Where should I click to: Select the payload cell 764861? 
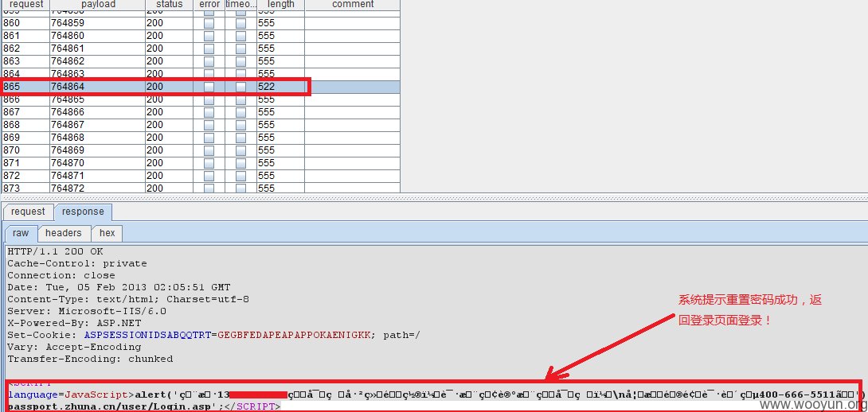tap(98, 49)
